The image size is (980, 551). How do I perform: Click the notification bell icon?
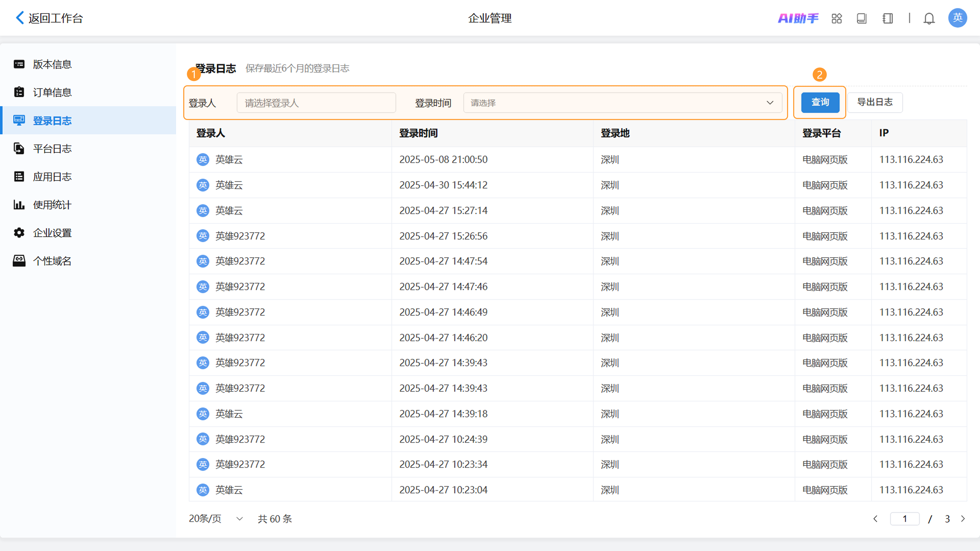pos(929,18)
